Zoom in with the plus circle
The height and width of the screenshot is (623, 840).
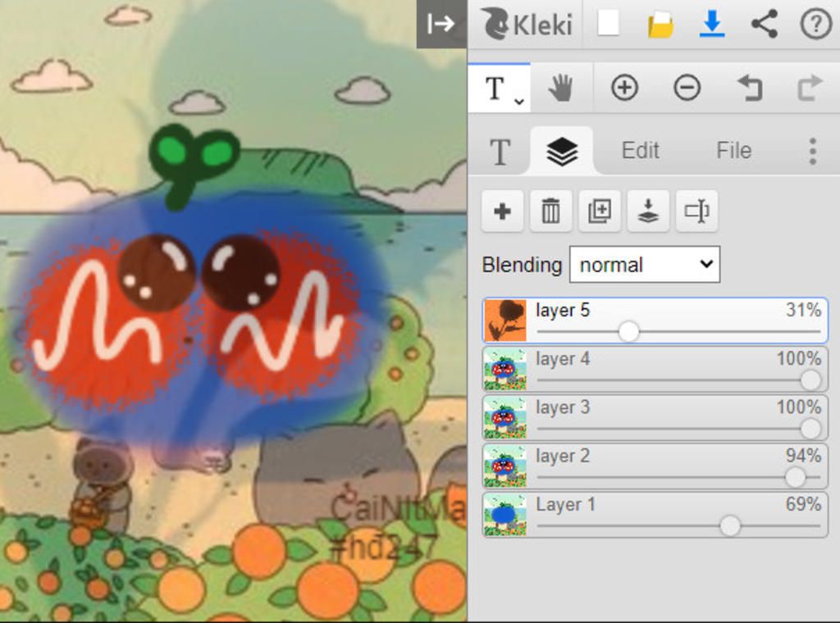click(x=624, y=87)
